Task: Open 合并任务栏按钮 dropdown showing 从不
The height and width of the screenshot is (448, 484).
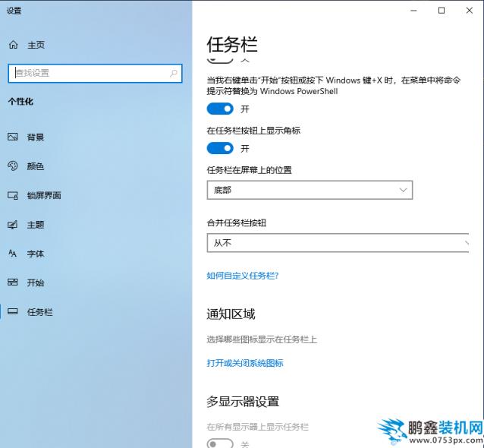Action: 338,243
